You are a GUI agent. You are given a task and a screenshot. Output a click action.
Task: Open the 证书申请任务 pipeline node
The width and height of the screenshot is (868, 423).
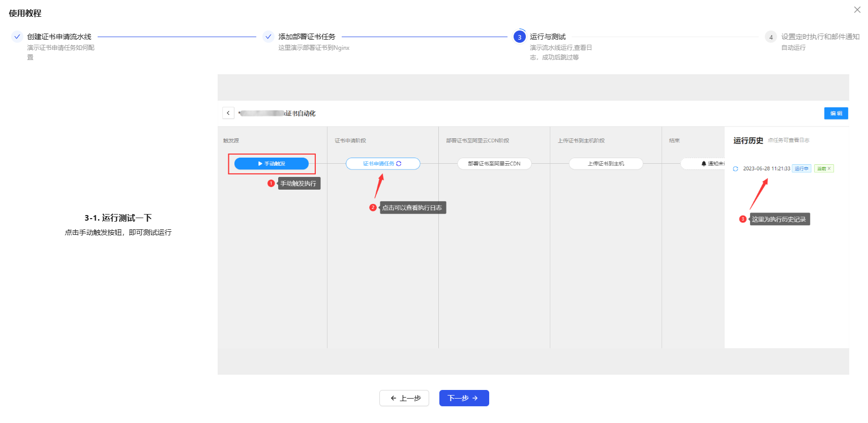(x=382, y=164)
